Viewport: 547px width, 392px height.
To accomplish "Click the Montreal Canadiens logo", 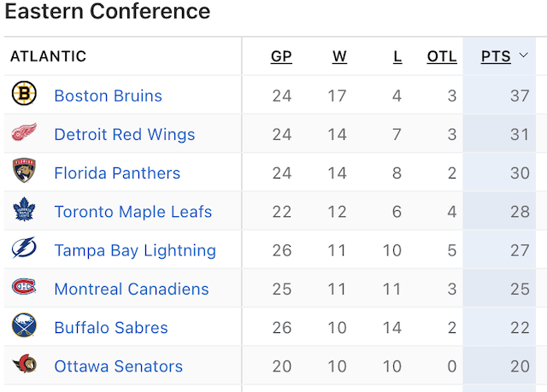I will 24,286.
